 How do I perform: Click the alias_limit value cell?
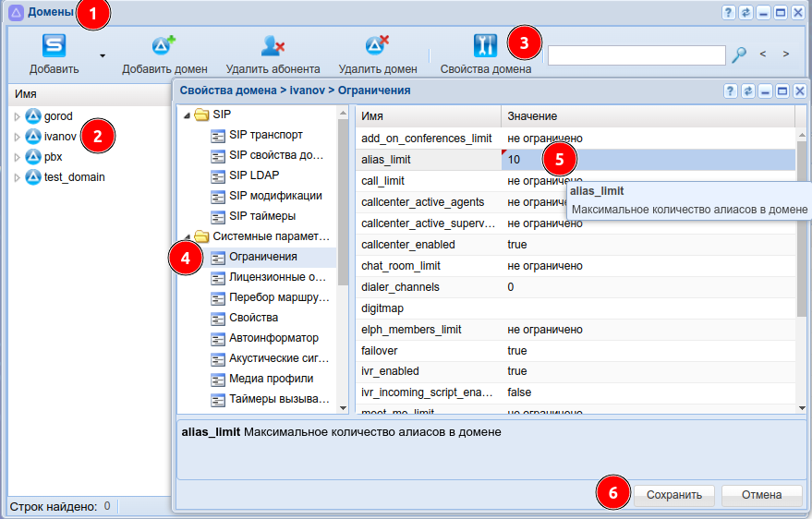[x=647, y=160]
